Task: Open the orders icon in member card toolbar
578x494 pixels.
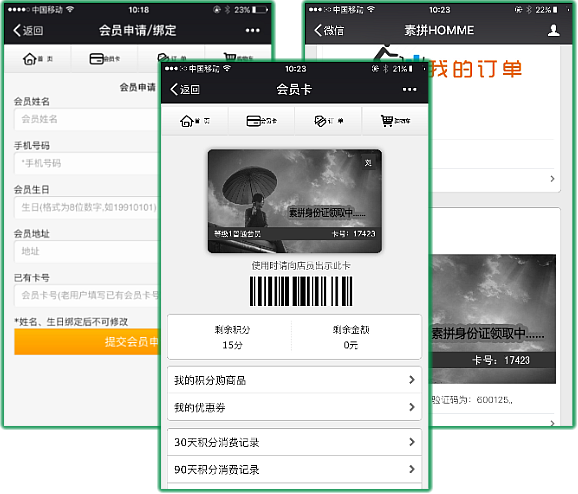Action: tap(320, 121)
